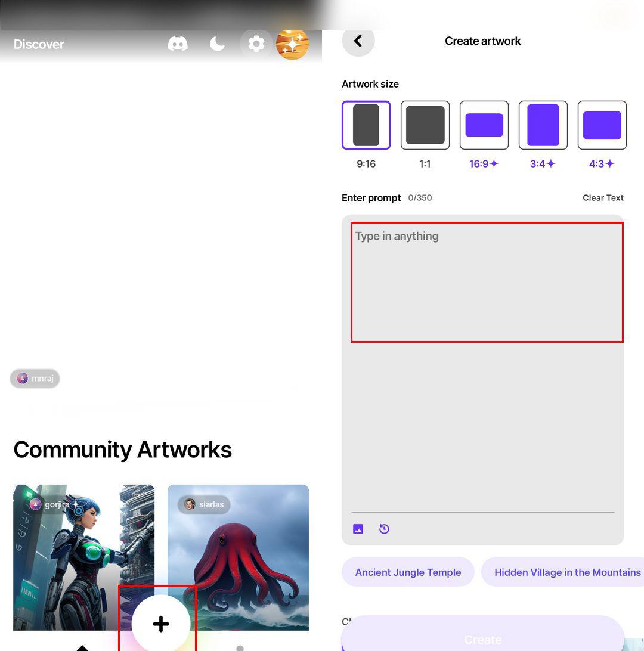This screenshot has width=644, height=651.
Task: Toggle dark mode moon icon
Action: pos(217,44)
